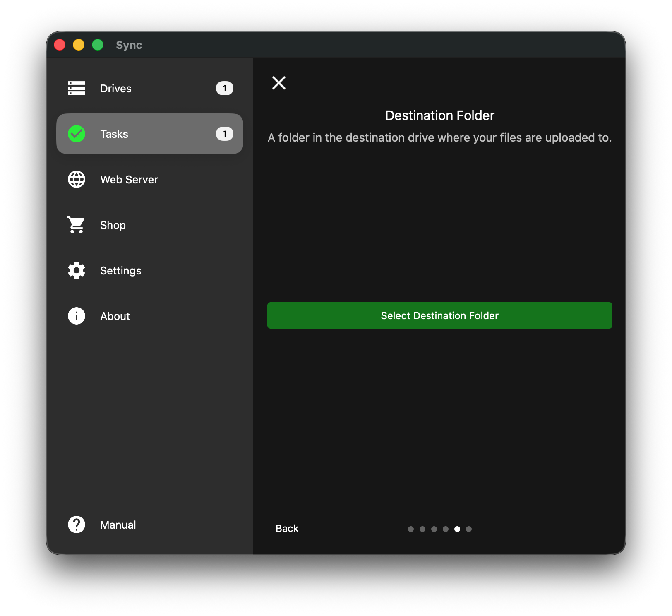This screenshot has width=672, height=616.
Task: Click the first pagination dot
Action: [411, 529]
